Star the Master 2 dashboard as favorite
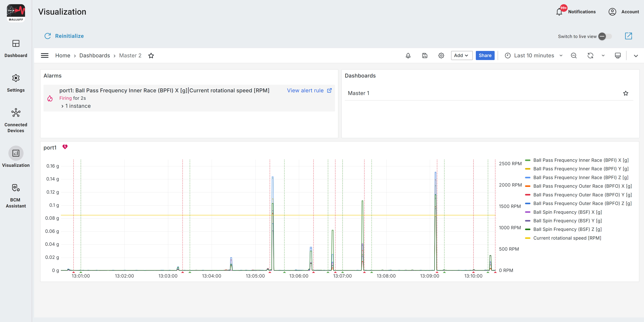The width and height of the screenshot is (644, 322). coord(151,55)
